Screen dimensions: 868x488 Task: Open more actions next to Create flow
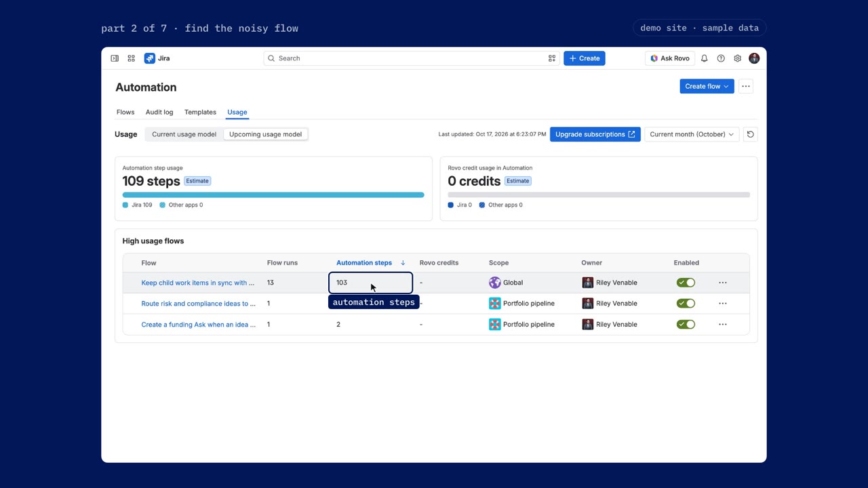pyautogui.click(x=746, y=86)
